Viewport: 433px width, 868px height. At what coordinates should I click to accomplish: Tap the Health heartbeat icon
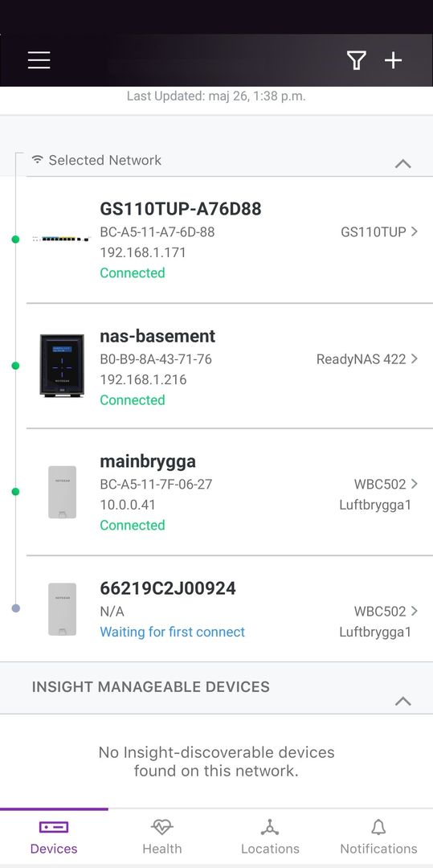tap(161, 827)
